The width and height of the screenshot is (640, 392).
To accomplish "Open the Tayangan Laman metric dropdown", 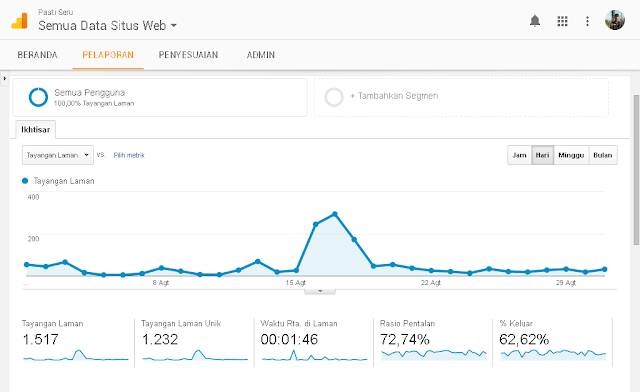I will 58,155.
